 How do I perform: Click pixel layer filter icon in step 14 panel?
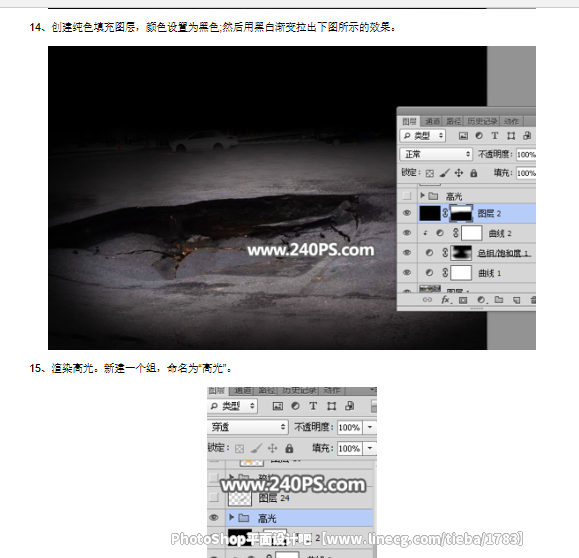point(463,136)
